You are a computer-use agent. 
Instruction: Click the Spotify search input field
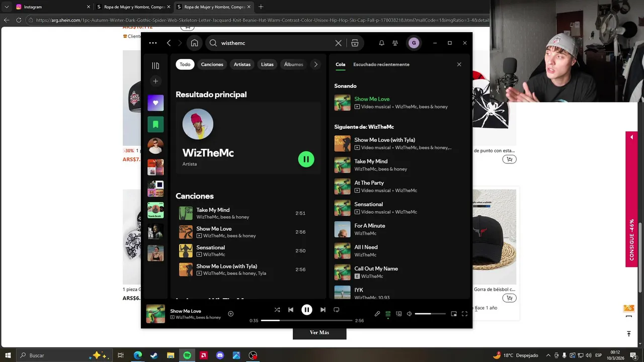tap(276, 43)
